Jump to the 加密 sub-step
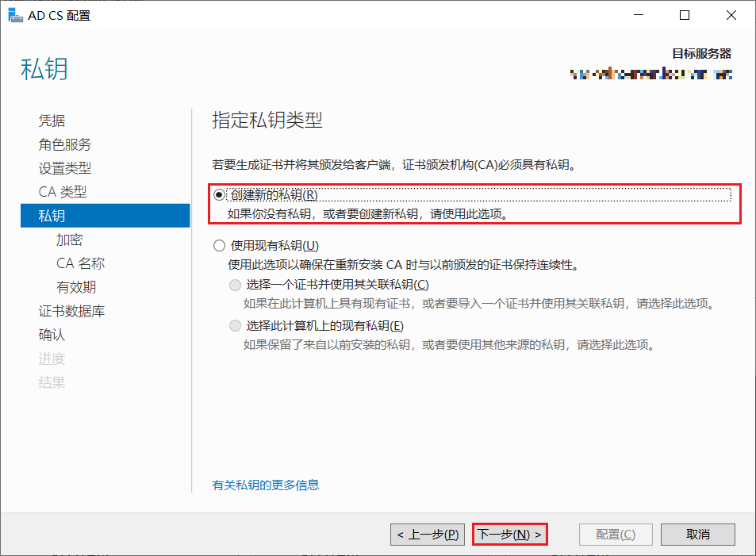This screenshot has height=556, width=756. pos(70,239)
